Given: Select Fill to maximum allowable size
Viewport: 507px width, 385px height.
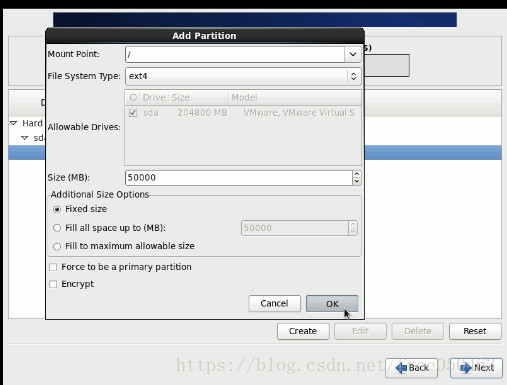Looking at the screenshot, I should pos(57,246).
